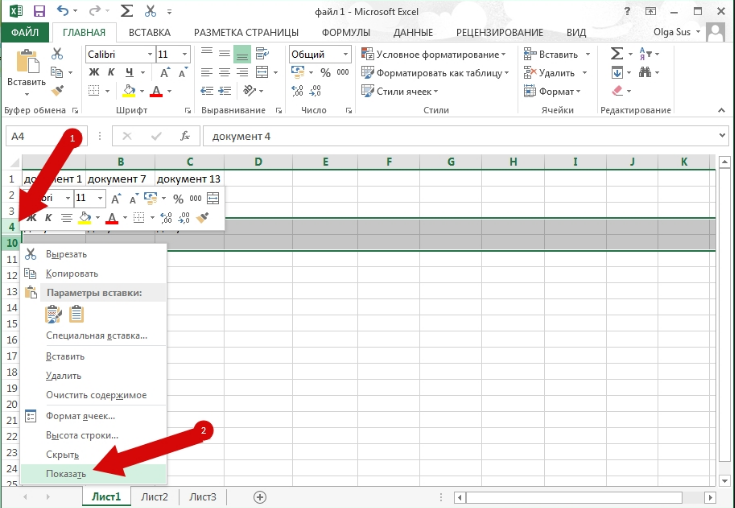Select column D header
Screen dimensions: 735x508
[258, 162]
